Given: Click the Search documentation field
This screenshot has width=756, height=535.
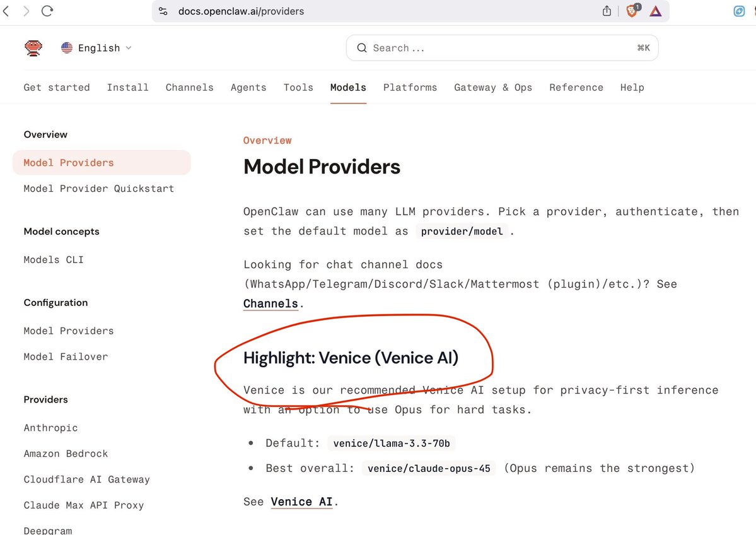Looking at the screenshot, I should pos(501,48).
